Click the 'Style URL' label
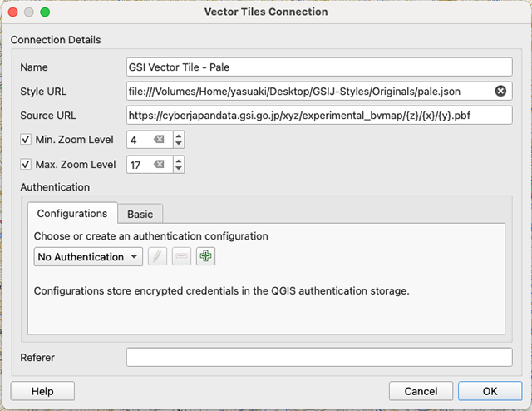532x411 pixels. pyautogui.click(x=43, y=92)
